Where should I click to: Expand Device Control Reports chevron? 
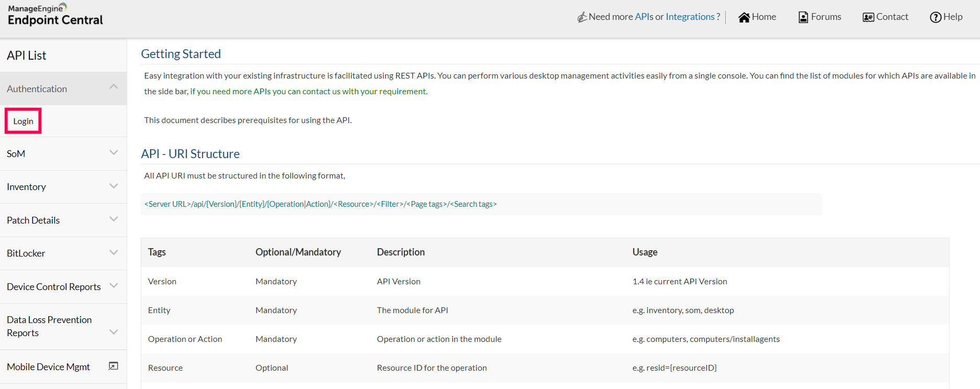tap(114, 285)
